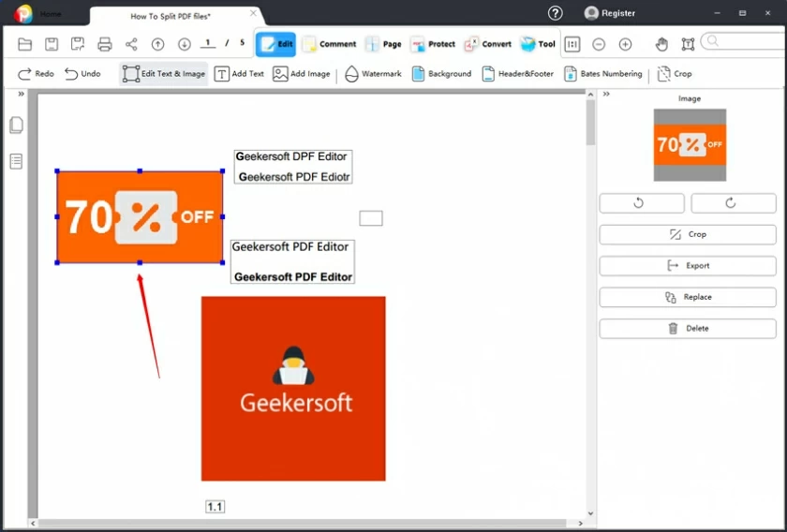Click the horizontal scrollbar right arrow
This screenshot has width=787, height=532.
(x=581, y=523)
